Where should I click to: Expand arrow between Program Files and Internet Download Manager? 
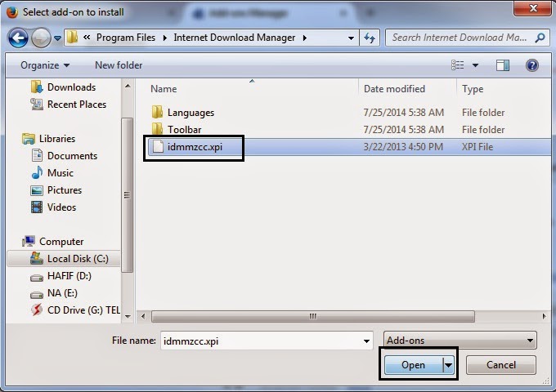click(x=165, y=38)
